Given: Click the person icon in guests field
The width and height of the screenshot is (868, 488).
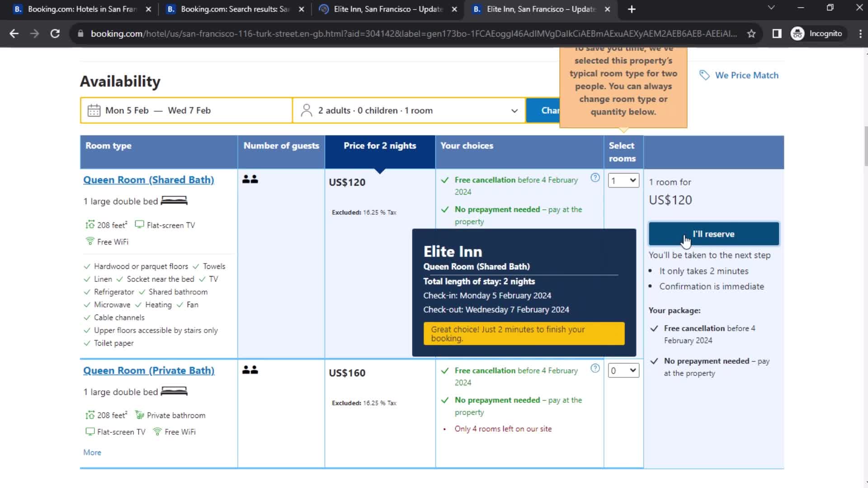Looking at the screenshot, I should pyautogui.click(x=307, y=110).
